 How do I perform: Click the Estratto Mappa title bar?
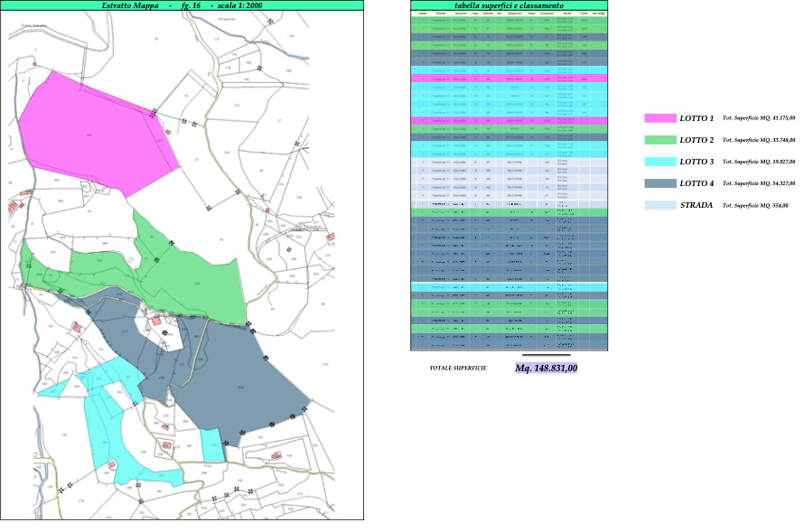tap(184, 5)
